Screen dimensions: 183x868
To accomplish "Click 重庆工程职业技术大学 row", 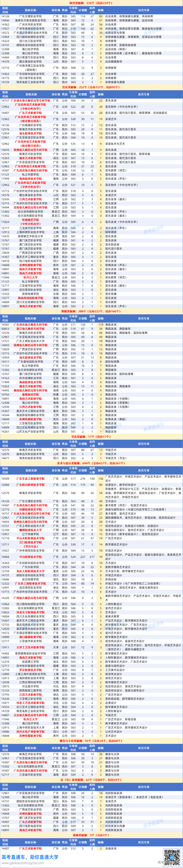I will click(x=91, y=571).
